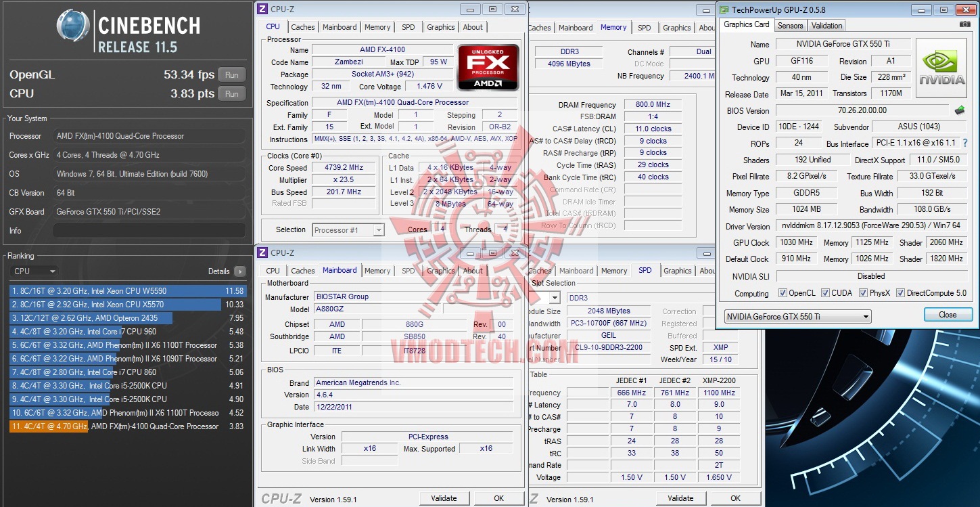Toggle the PhysX checkbox
Viewport: 980px width, 507px height.
pos(863,293)
